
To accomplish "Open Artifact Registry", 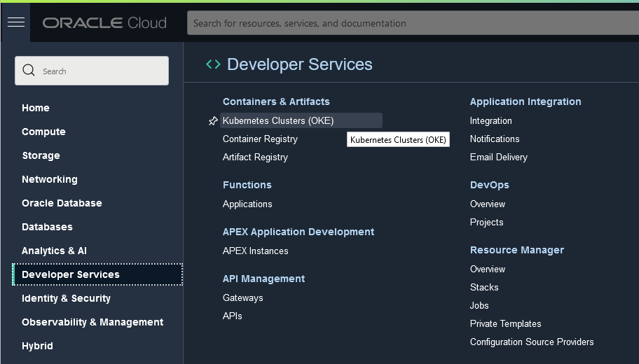I will point(255,157).
